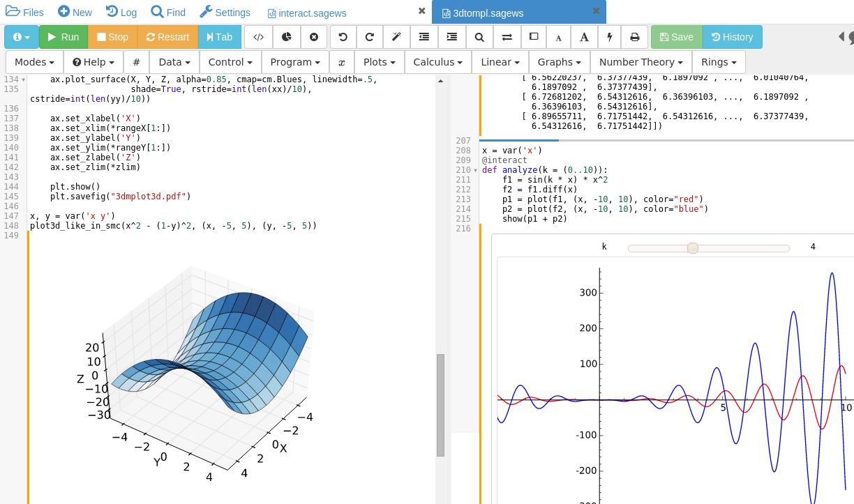
Task: Open the Files browser
Action: [x=24, y=12]
